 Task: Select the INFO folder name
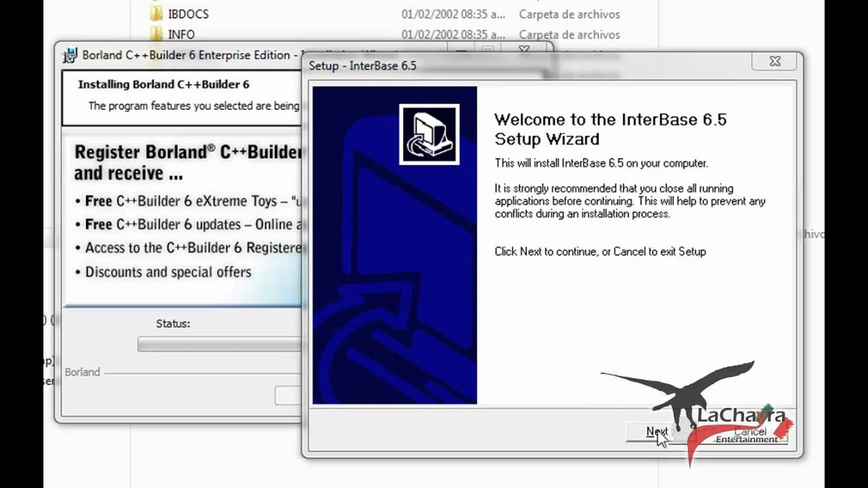[x=181, y=34]
